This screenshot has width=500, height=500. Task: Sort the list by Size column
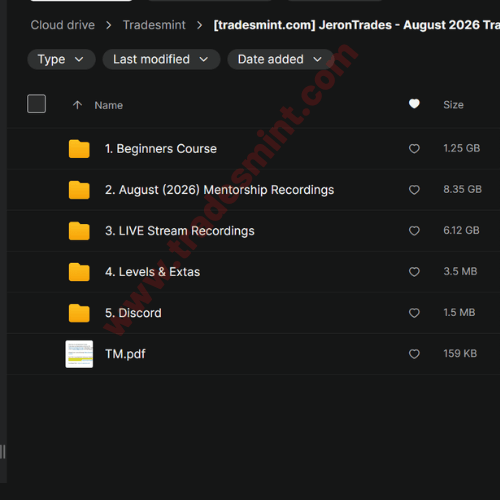tap(453, 105)
